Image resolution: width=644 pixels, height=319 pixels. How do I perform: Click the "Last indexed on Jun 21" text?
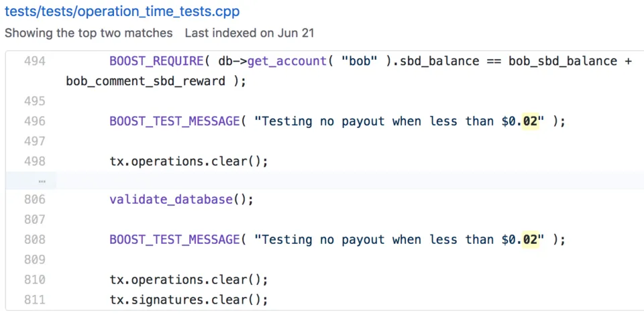tap(250, 33)
